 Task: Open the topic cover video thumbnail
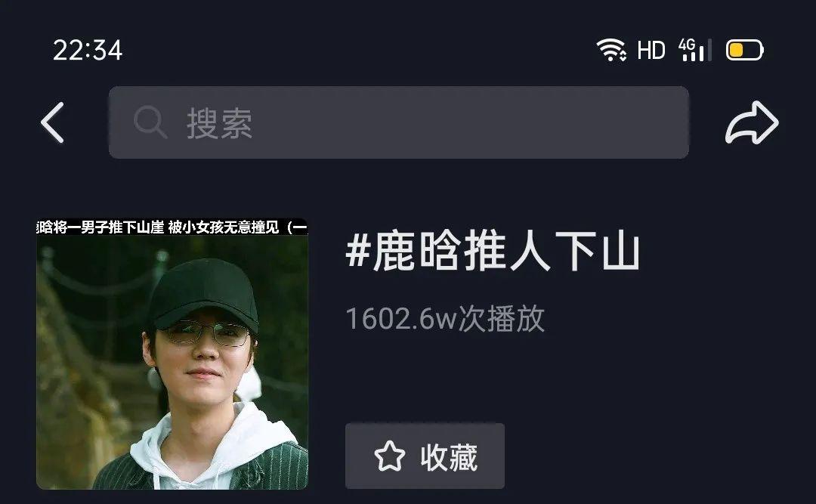[172, 354]
